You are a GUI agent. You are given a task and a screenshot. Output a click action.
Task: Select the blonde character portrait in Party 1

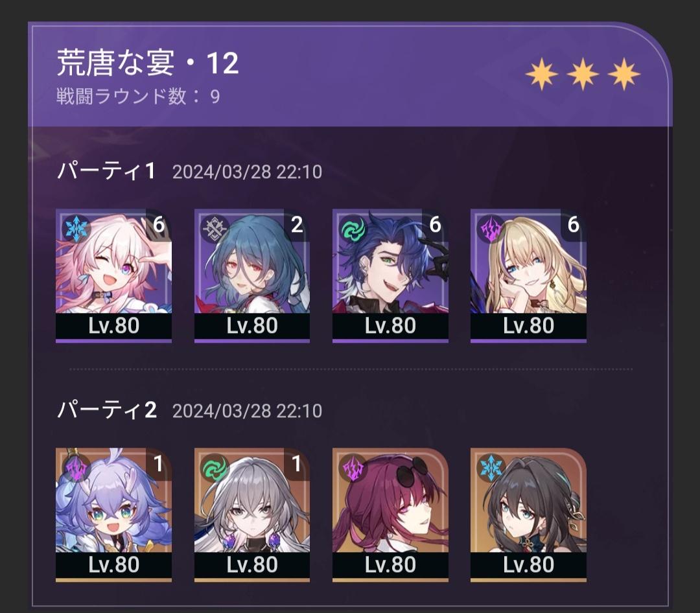529,275
